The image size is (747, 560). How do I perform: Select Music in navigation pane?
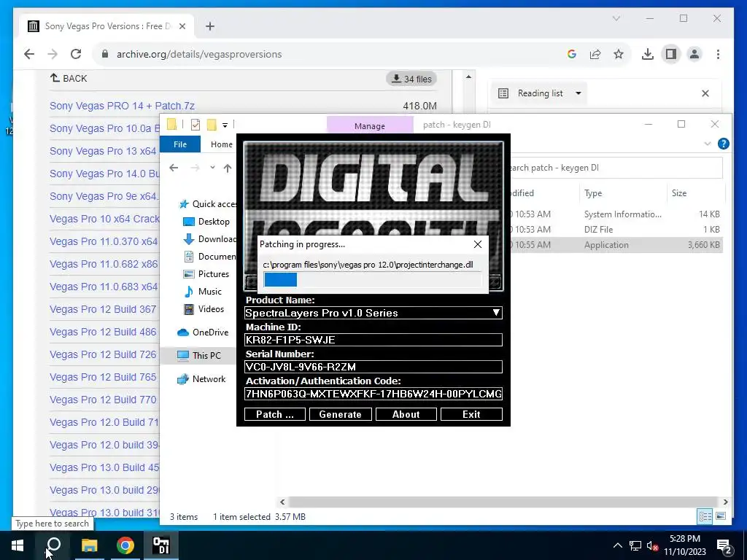(204, 292)
